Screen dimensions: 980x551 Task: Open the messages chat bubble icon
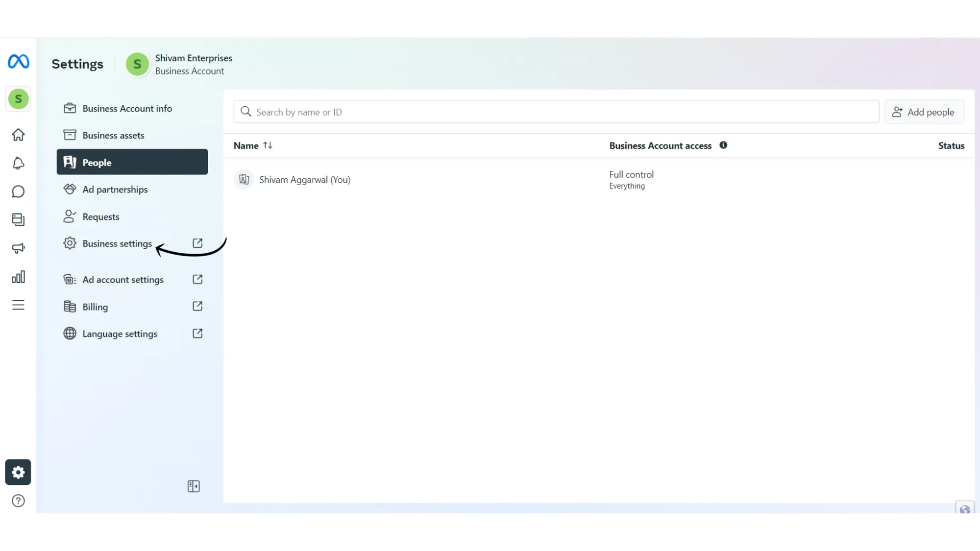point(18,191)
